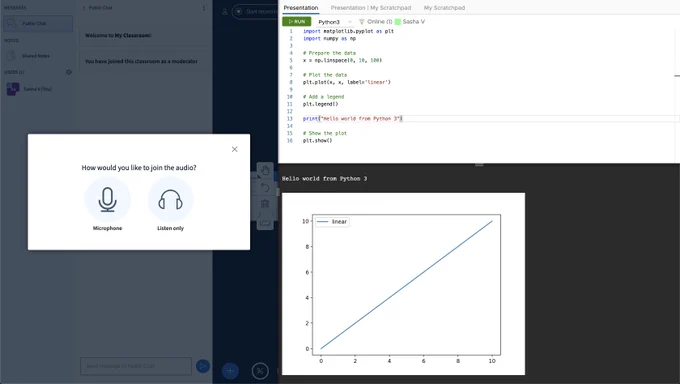Run the Python code
The image size is (680, 384).
point(297,22)
